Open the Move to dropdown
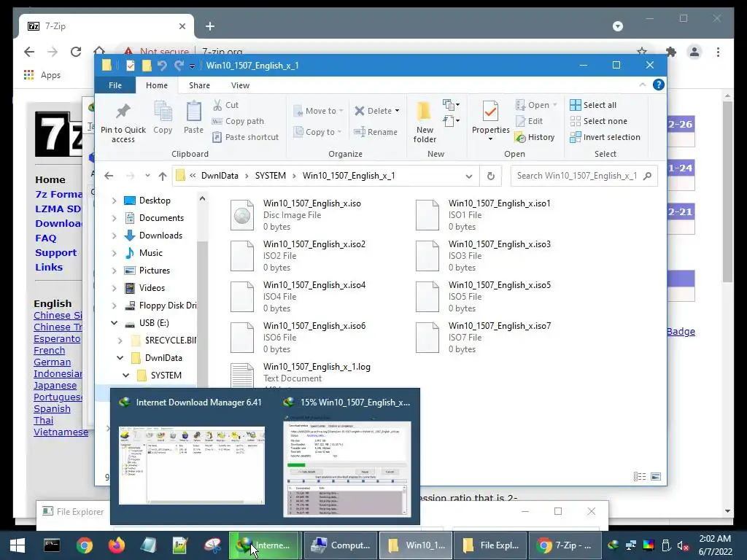Screen dimensions: 747x560 coord(318,111)
